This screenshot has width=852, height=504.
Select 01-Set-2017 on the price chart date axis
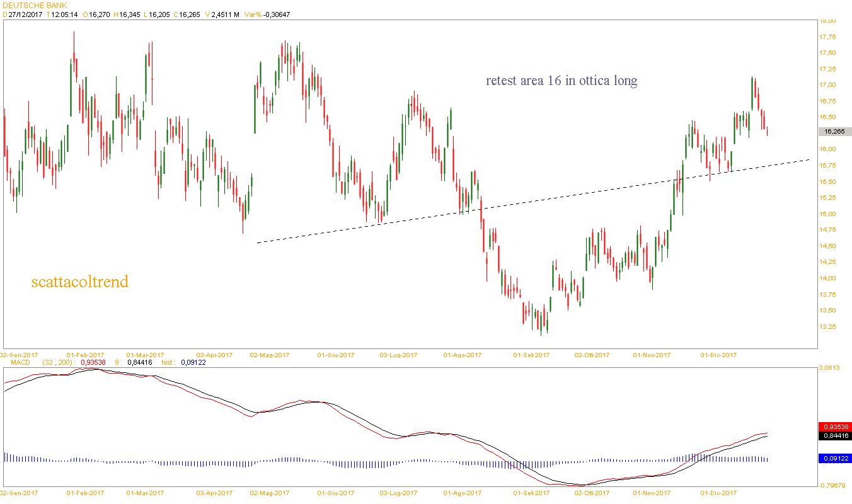coord(531,355)
